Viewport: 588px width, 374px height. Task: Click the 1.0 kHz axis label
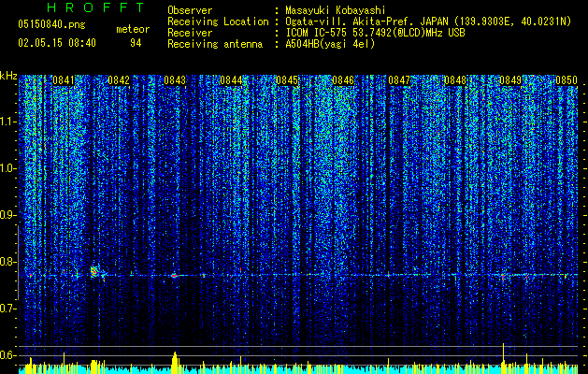click(x=8, y=168)
